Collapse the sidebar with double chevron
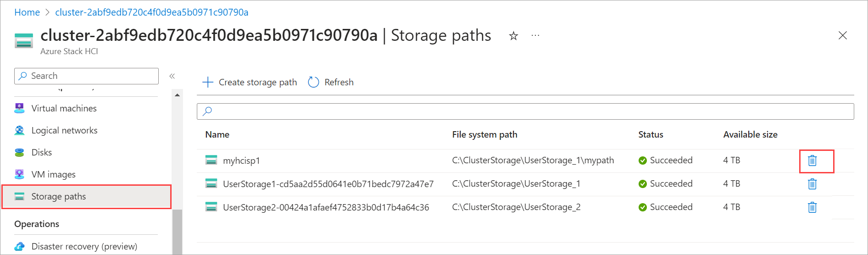 point(172,76)
